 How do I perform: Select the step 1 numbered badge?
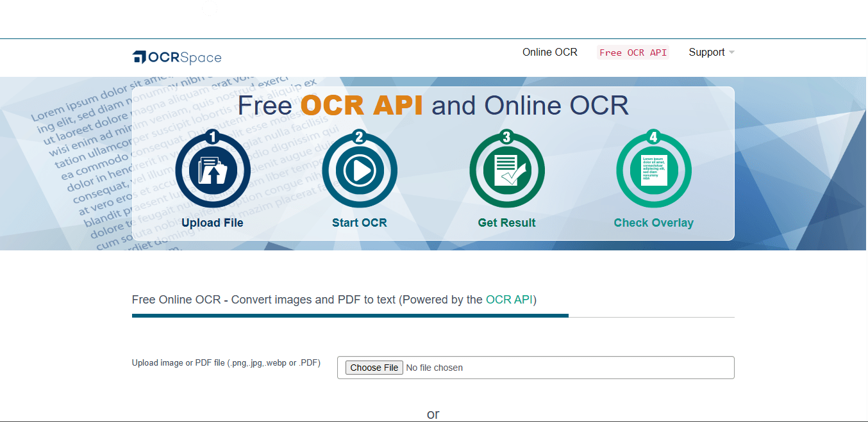click(212, 135)
